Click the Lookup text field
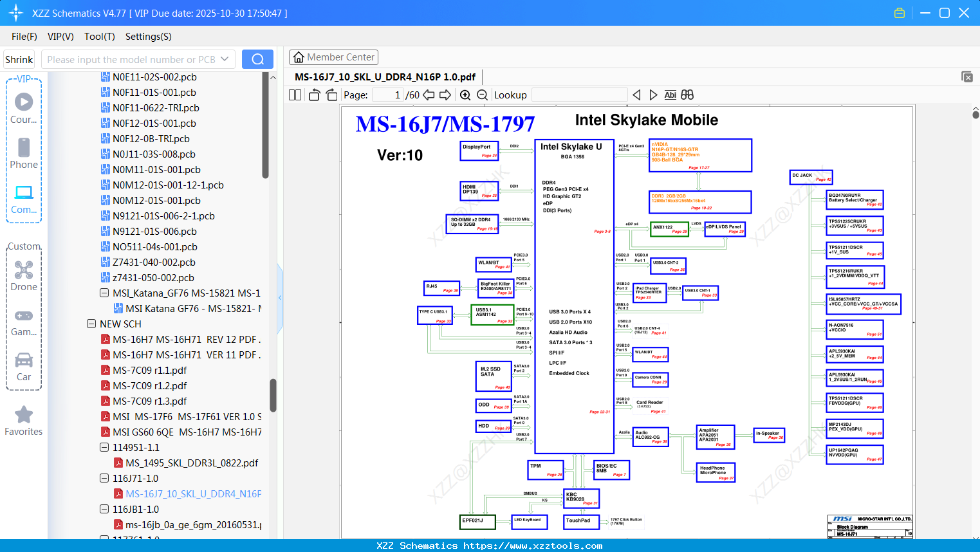This screenshot has width=980, height=552. click(x=579, y=95)
